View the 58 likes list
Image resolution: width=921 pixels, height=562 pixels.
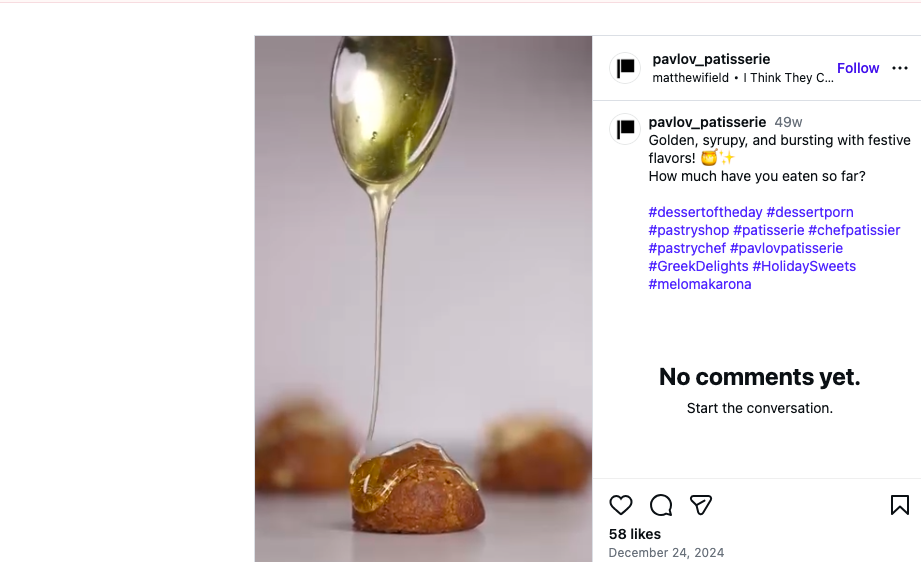(634, 534)
